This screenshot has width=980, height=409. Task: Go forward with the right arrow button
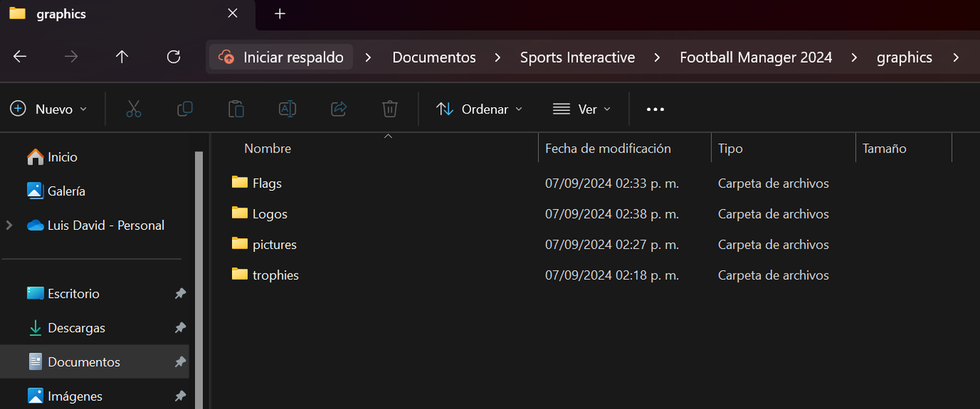[71, 57]
